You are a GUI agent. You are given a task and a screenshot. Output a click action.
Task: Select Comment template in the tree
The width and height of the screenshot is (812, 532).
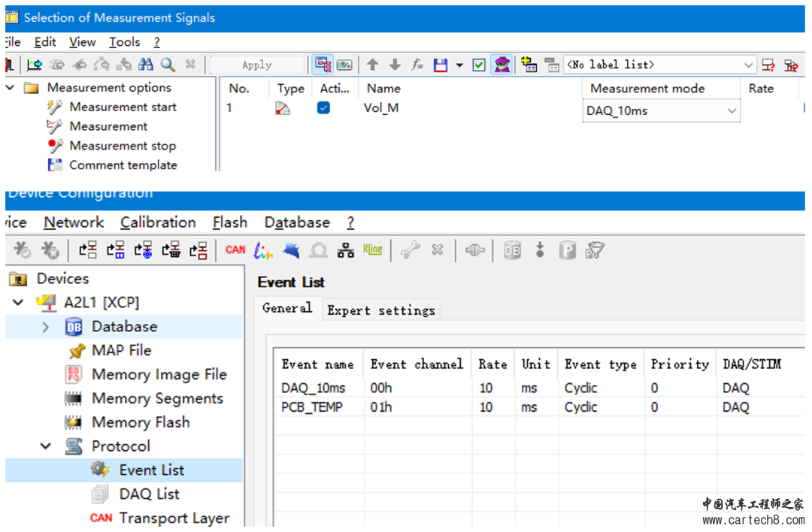(x=123, y=165)
